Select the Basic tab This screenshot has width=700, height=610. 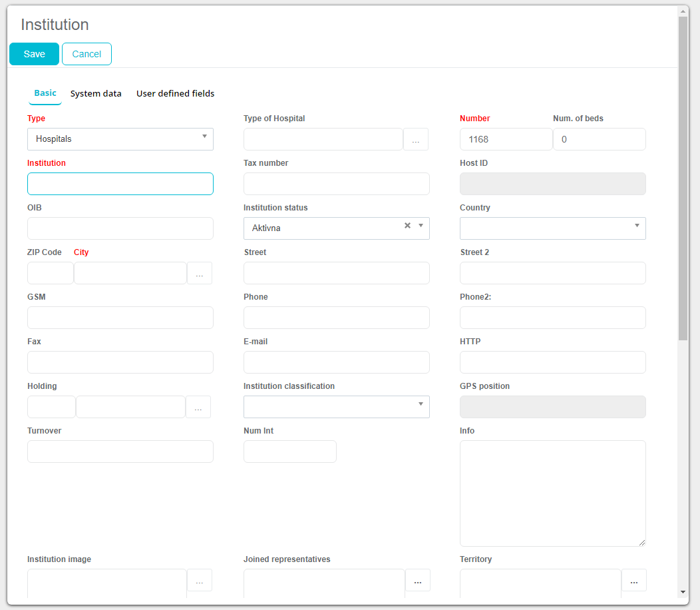pos(45,93)
